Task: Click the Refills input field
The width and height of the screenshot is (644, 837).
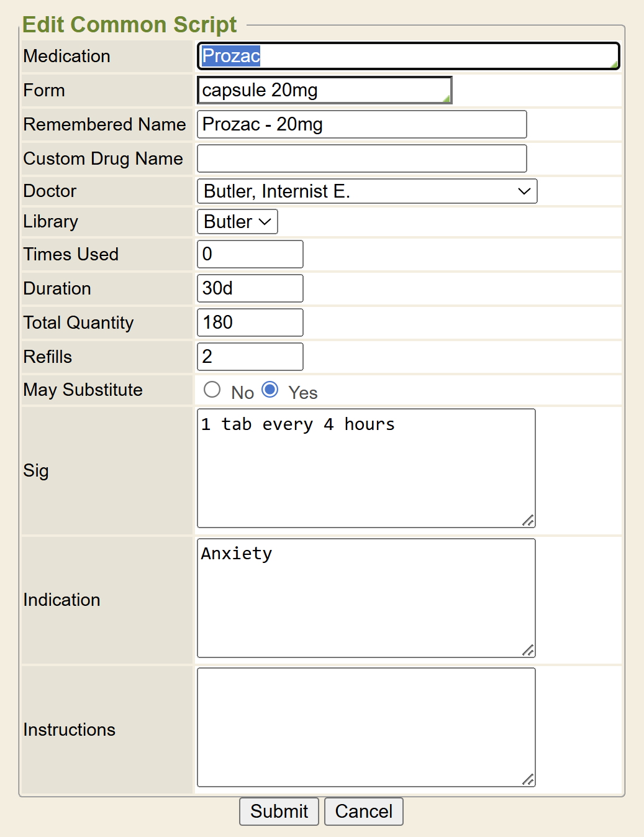Action: [x=250, y=357]
